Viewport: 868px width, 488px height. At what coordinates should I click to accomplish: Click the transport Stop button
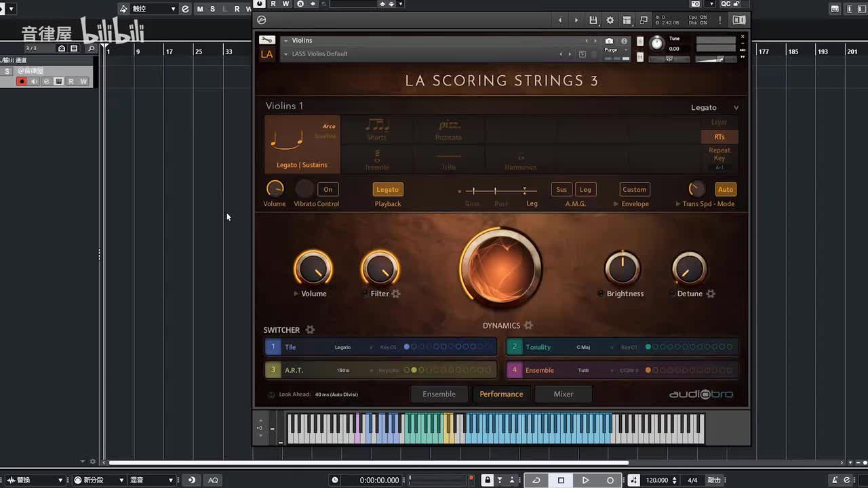(x=561, y=480)
